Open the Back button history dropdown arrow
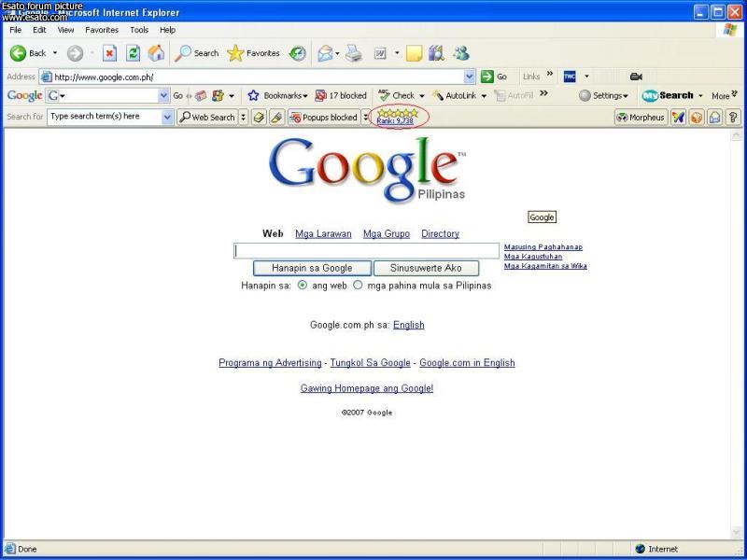This screenshot has height=560, width=747. point(55,53)
